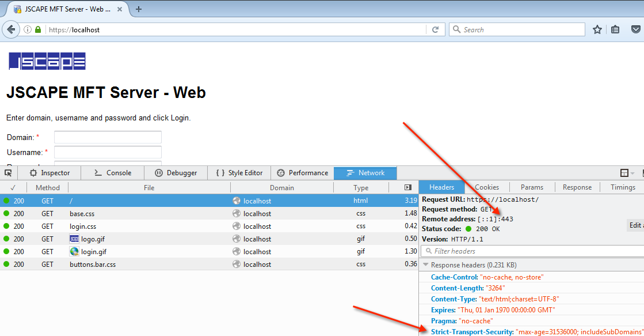Select the Cookies tab in request details
Screen dimensions: 644x336
pos(487,187)
